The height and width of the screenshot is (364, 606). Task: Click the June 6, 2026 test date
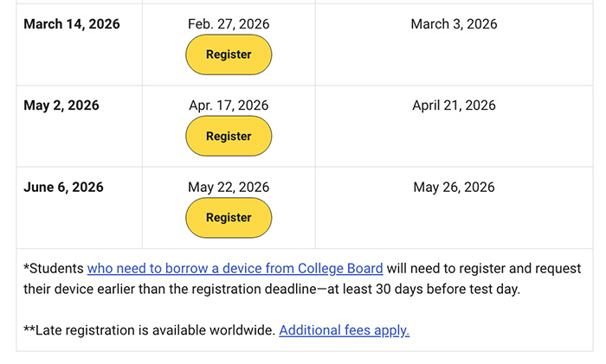point(63,188)
